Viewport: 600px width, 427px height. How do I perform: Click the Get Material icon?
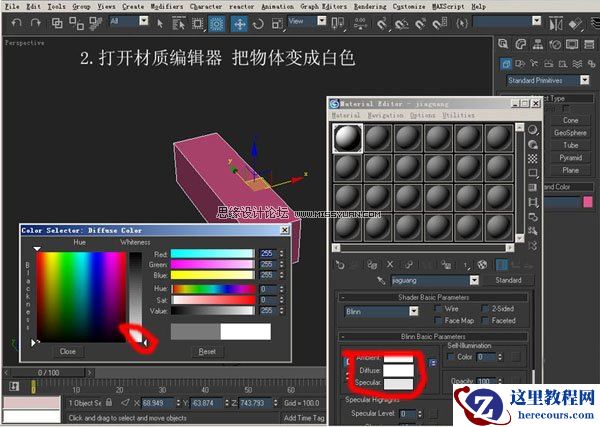(x=340, y=265)
